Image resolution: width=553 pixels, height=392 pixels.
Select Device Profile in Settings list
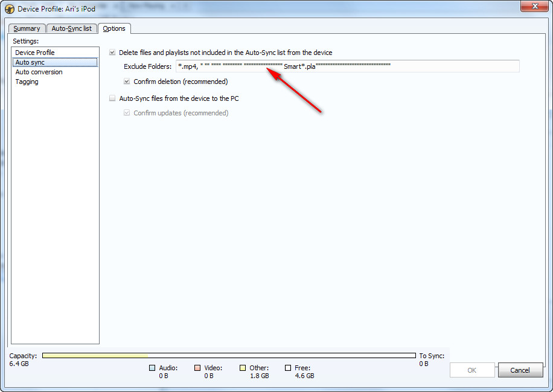coord(35,53)
